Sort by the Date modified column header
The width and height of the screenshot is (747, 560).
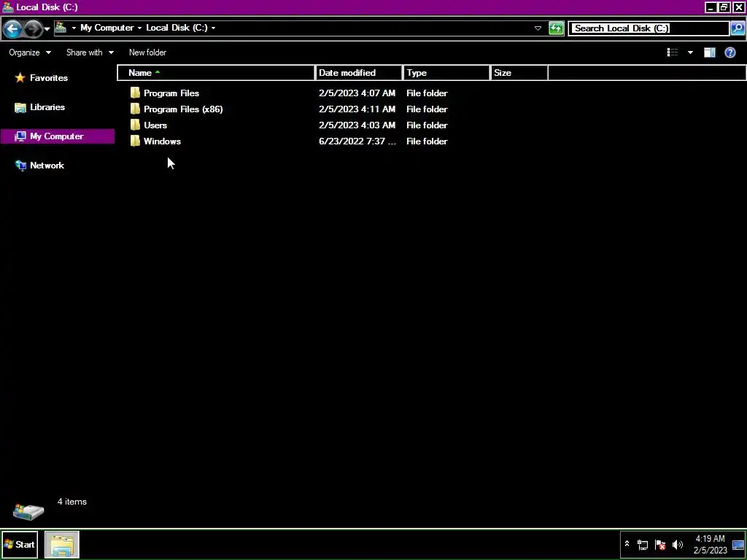359,73
